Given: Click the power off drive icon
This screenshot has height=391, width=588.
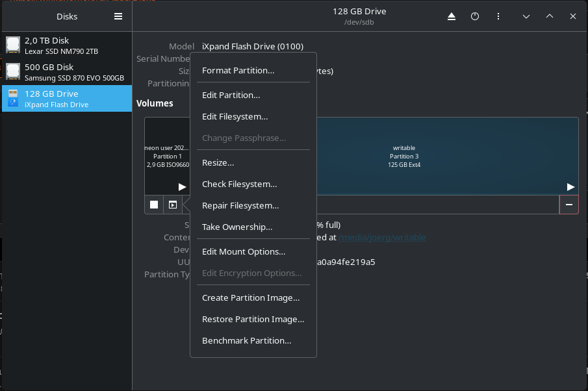Looking at the screenshot, I should pos(475,17).
